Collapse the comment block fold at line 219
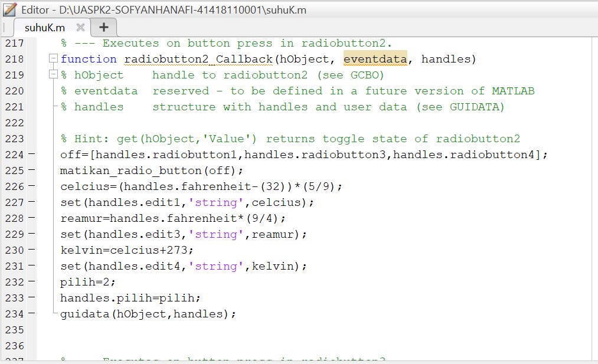This screenshot has width=598, height=364. 53,74
